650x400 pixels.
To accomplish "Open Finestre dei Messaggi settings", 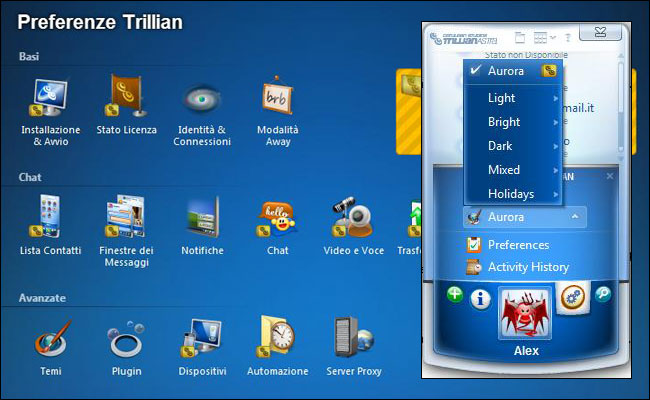I will (126, 219).
